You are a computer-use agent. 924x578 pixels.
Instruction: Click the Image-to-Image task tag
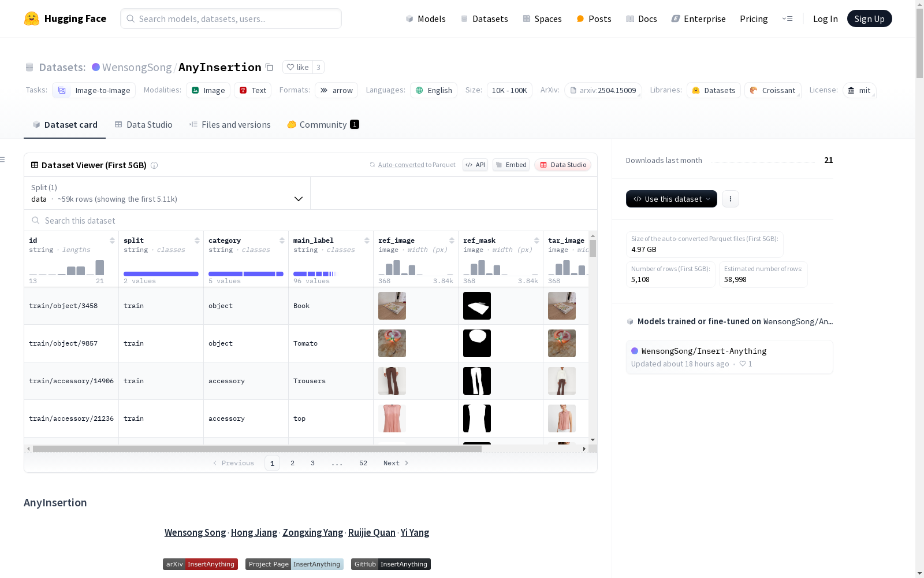click(x=94, y=90)
